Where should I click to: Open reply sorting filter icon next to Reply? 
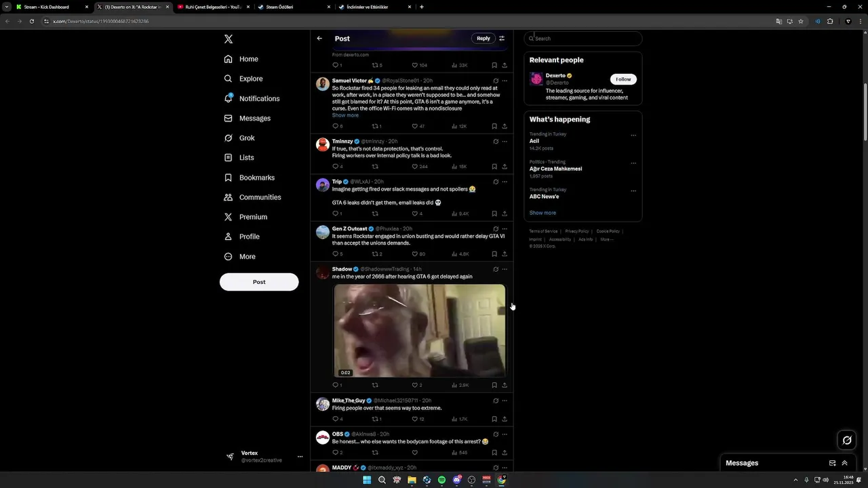502,39
